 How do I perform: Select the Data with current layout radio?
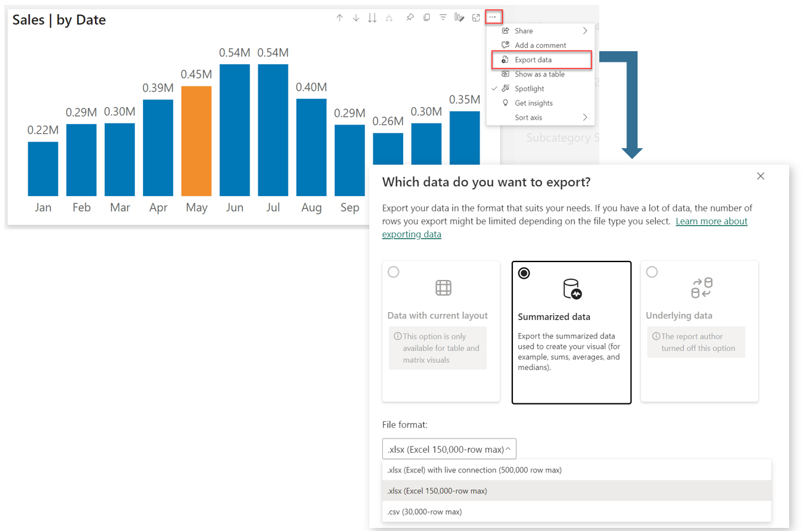393,272
